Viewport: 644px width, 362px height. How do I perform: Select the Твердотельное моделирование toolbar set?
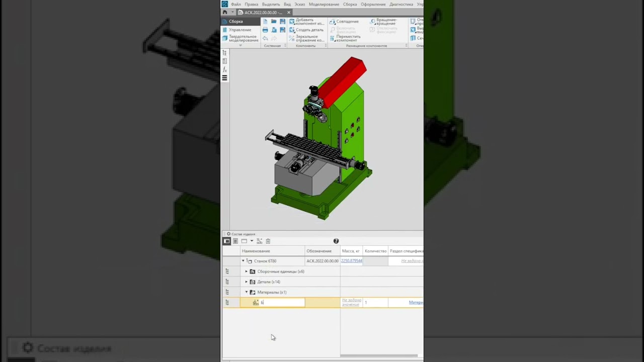coord(240,38)
